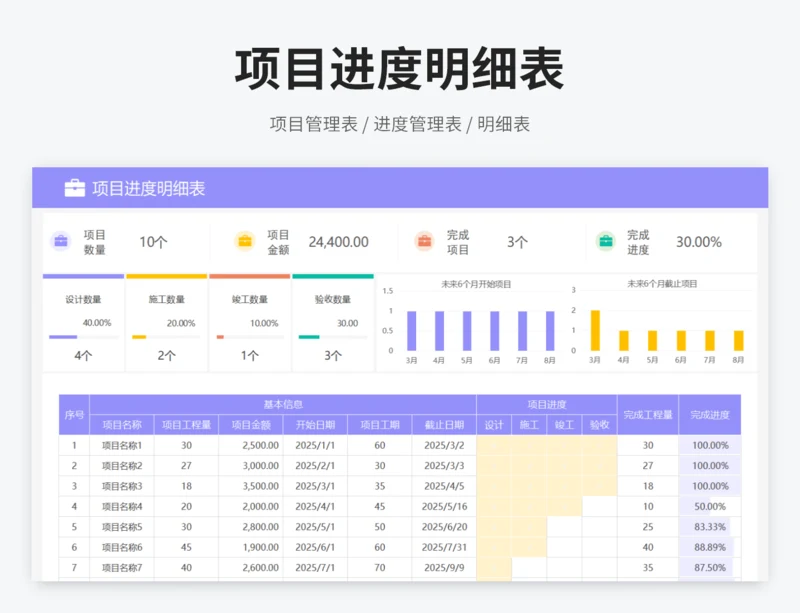The width and height of the screenshot is (800, 613).
Task: Click the 项目管理表 / 进度管理表 / 明细表 subtitle
Action: [400, 124]
